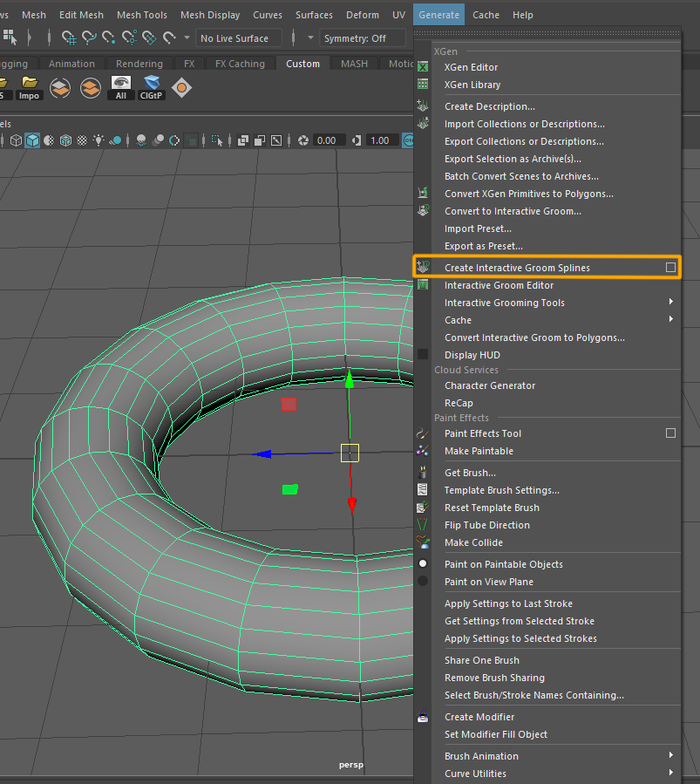Open the Mesh Tools menu
Viewport: 700px width, 784px height.
pos(141,15)
